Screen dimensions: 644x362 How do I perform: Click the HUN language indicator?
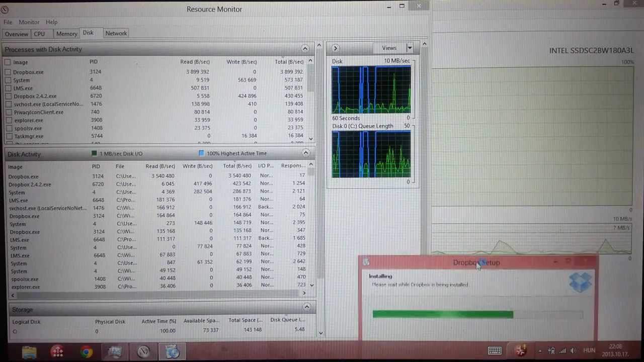point(589,350)
